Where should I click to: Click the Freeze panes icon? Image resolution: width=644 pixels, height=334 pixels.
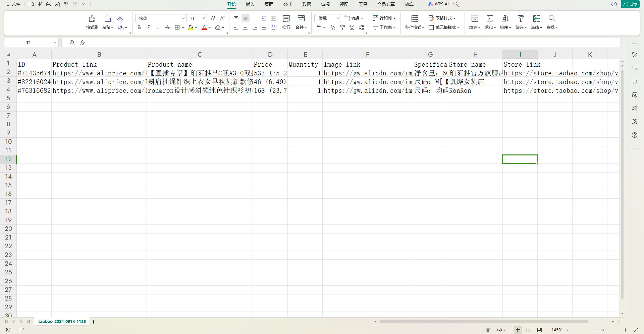(x=537, y=18)
